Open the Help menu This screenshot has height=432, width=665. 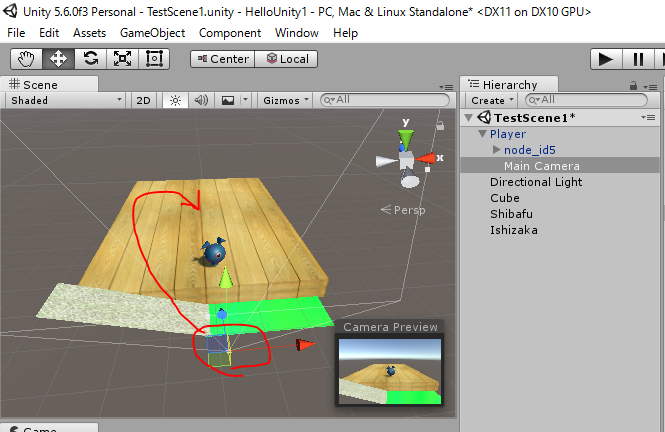point(345,33)
